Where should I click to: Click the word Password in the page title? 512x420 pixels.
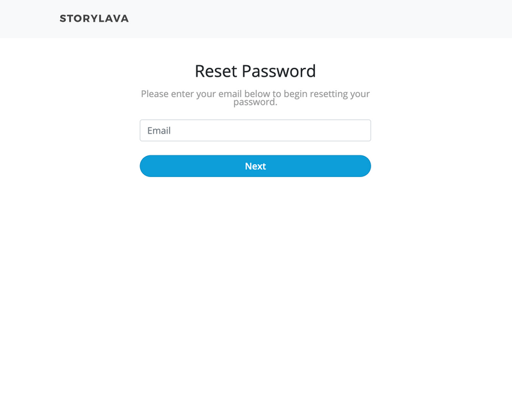(279, 71)
